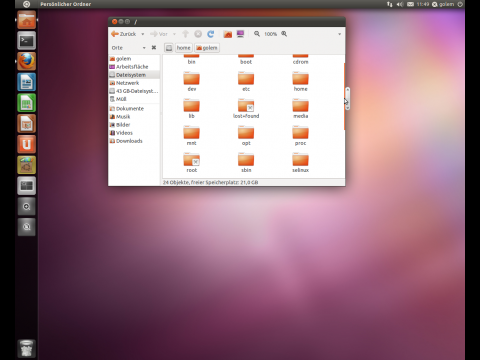Zoom out with the magnifier minus icon
480x360 pixels.
257,34
